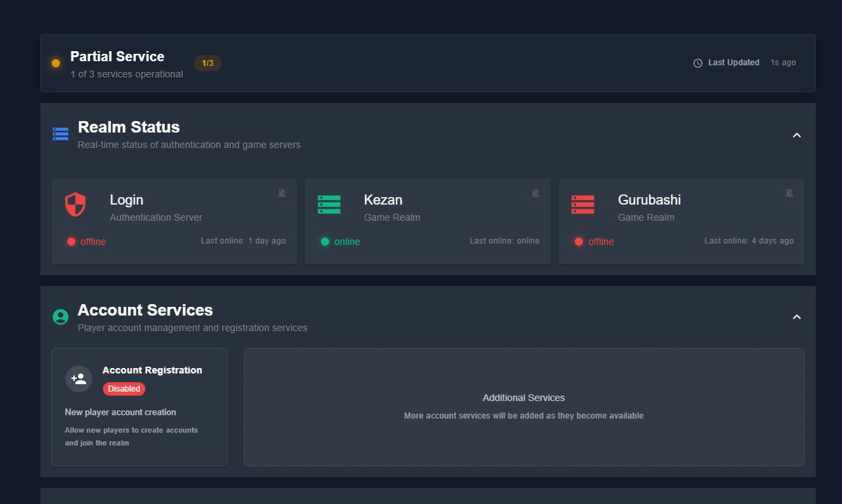Select the Login realm name
This screenshot has width=842, height=504.
(x=127, y=200)
